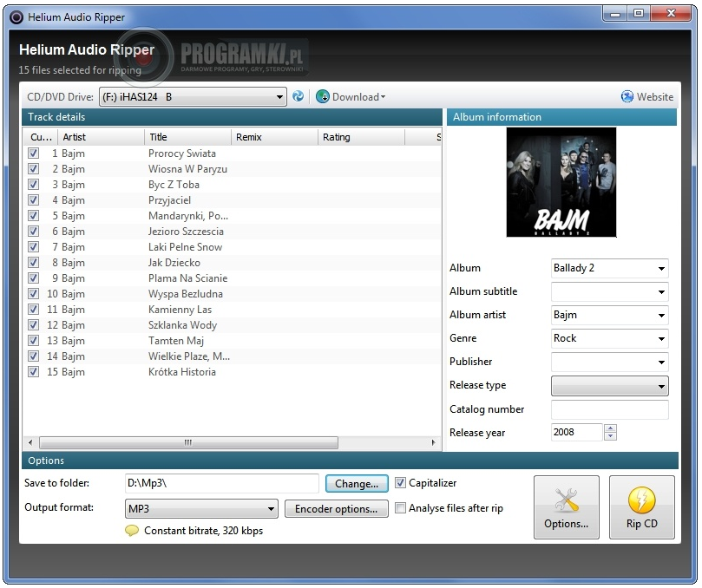Open the Options button with tools icon

(567, 507)
